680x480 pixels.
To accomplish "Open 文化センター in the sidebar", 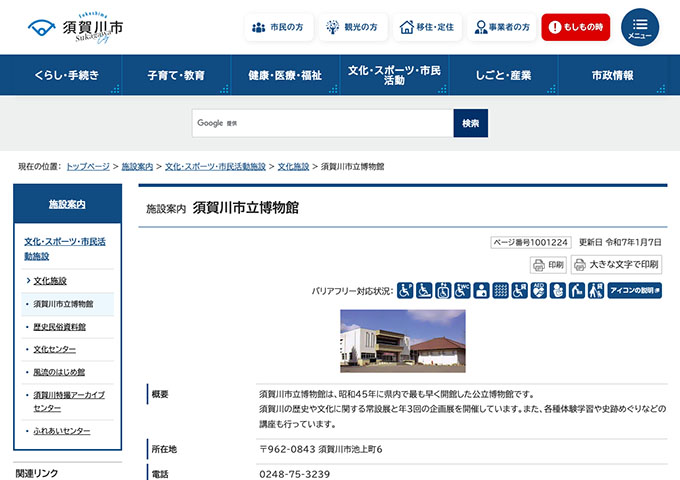I will pyautogui.click(x=55, y=349).
